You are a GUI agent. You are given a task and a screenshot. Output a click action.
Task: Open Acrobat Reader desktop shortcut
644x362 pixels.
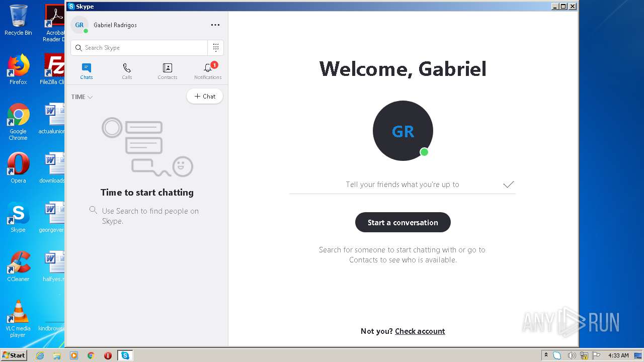(54, 23)
